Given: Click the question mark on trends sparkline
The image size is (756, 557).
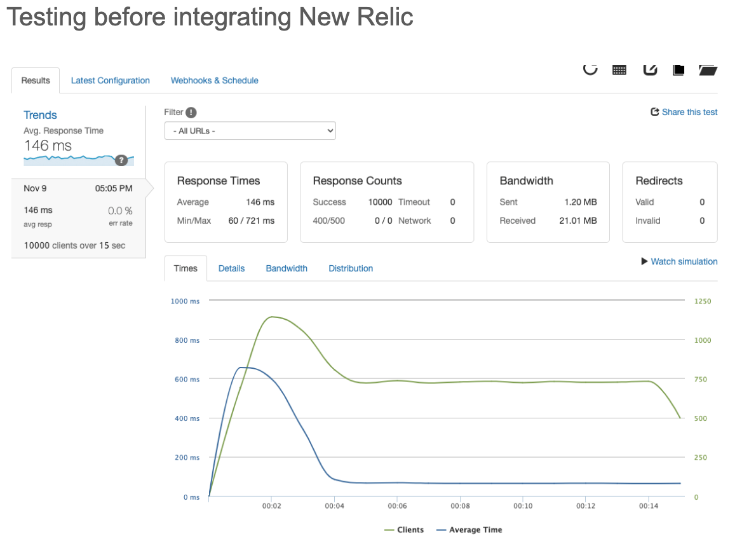Looking at the screenshot, I should 121,160.
